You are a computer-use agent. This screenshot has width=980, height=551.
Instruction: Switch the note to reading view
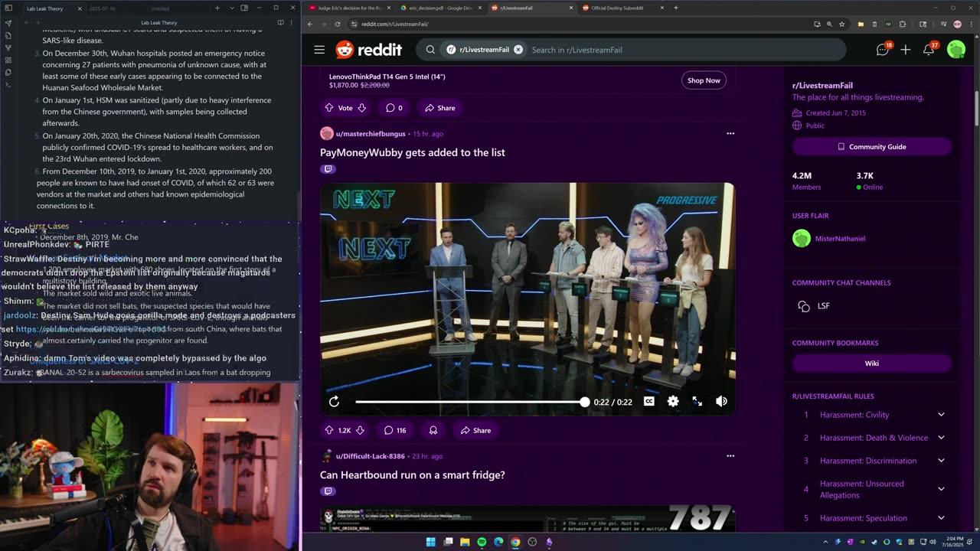[x=280, y=23]
